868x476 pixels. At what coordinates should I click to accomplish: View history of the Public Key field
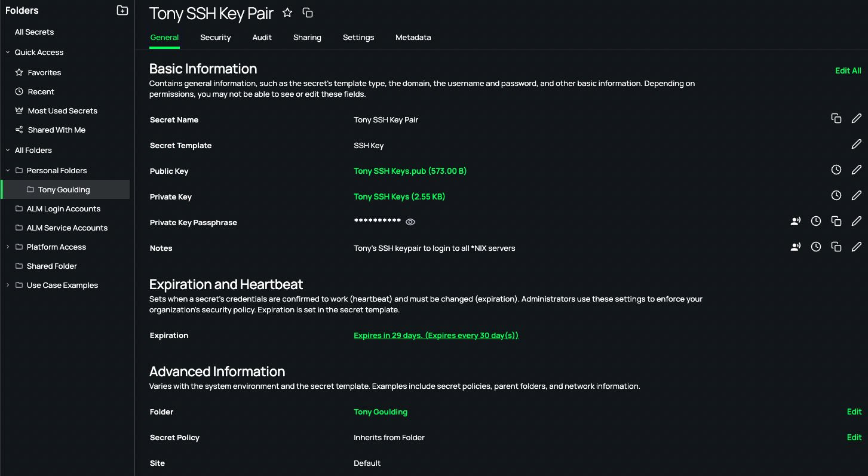tap(836, 170)
